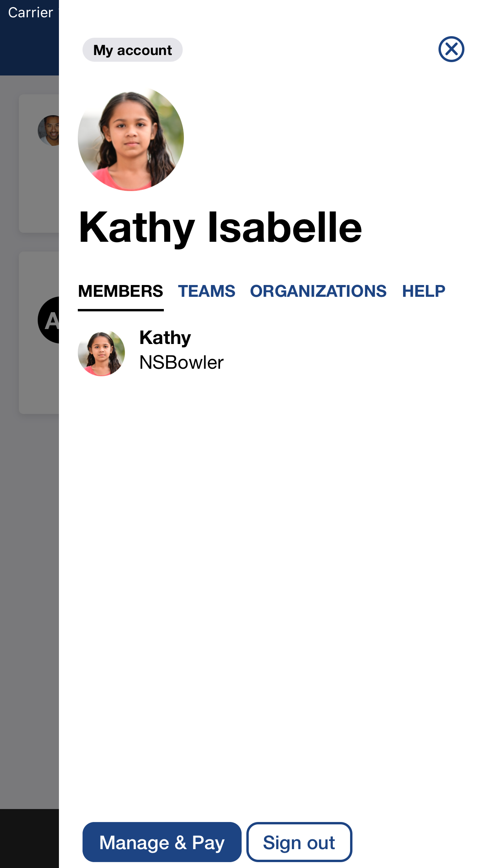
Task: Sign out of the account
Action: 299,842
